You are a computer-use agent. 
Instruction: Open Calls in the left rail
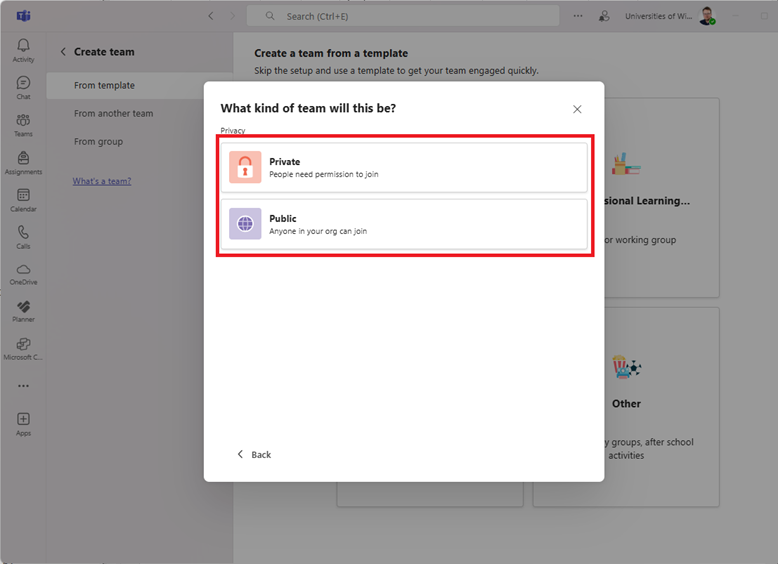tap(23, 236)
